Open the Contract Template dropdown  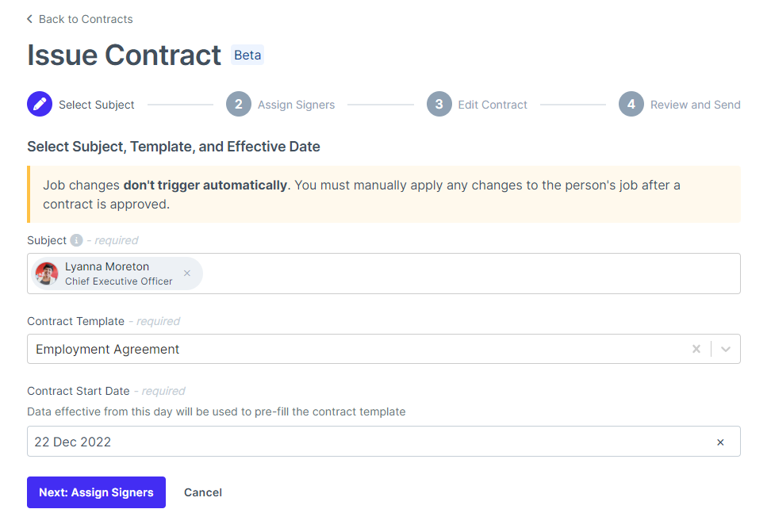coord(726,349)
